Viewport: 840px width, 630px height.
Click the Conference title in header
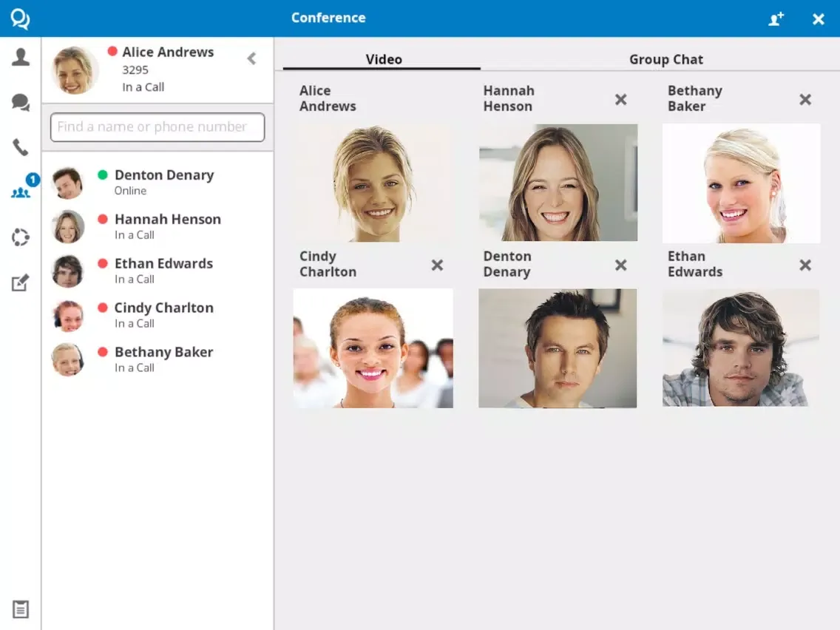pos(328,18)
